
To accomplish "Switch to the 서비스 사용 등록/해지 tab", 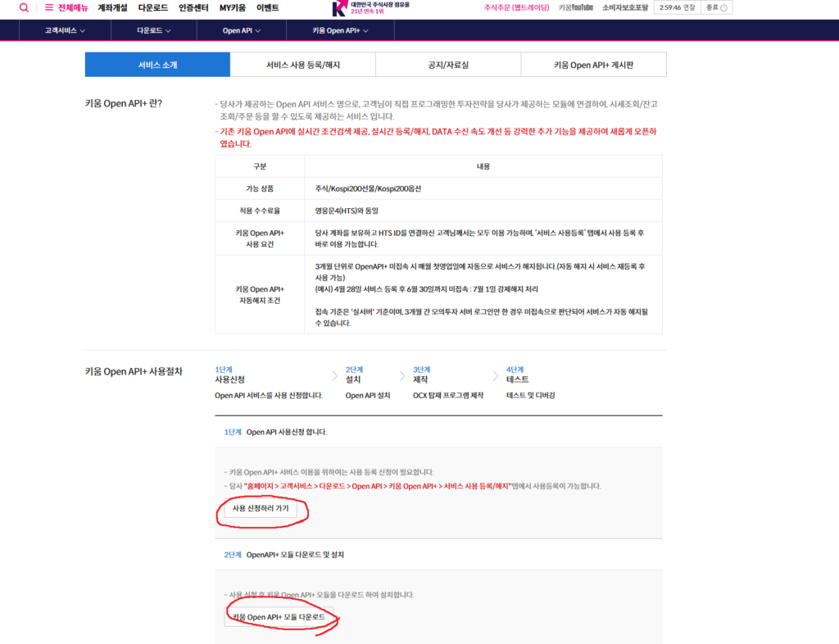I will point(302,65).
